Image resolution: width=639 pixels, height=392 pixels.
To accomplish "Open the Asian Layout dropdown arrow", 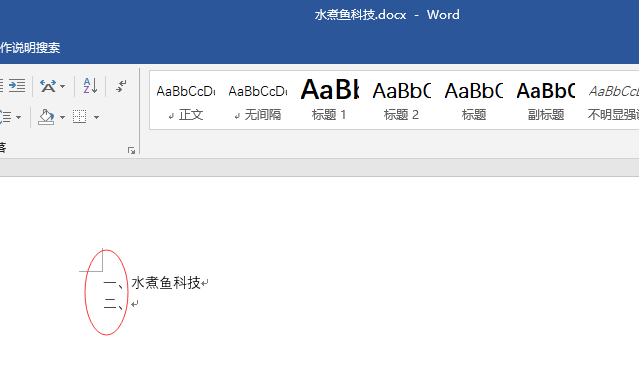I will [x=62, y=86].
